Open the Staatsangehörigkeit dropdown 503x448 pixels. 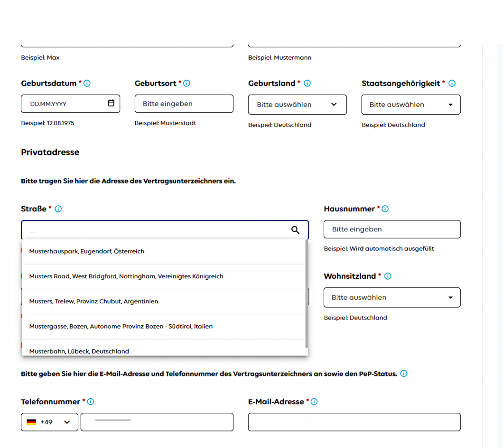[x=410, y=105]
